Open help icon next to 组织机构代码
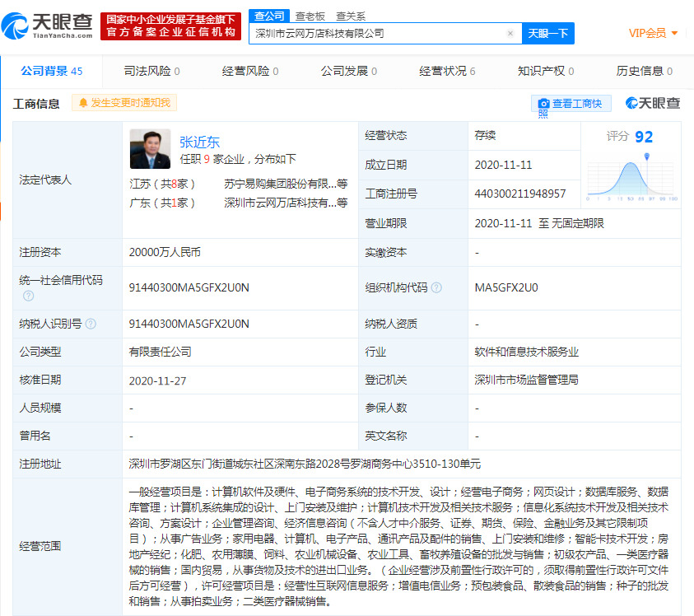This screenshot has height=616, width=694. pos(436,288)
